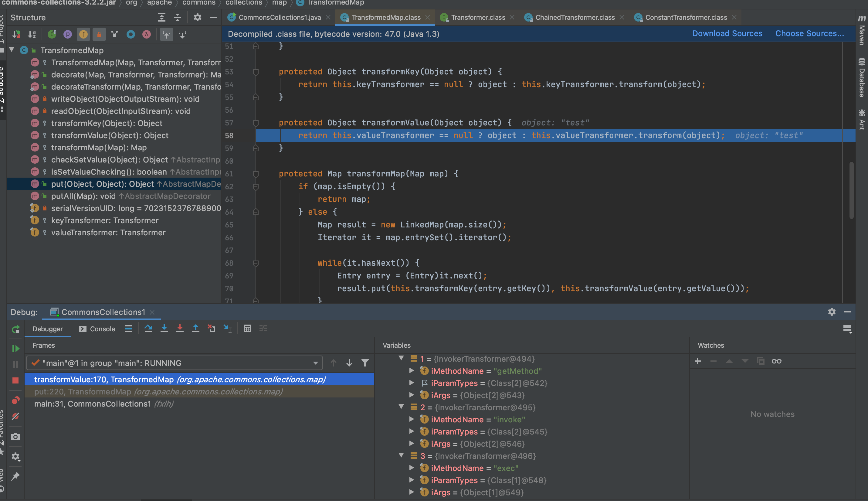The width and height of the screenshot is (868, 501).
Task: Select transformValue(Object) in Structure tree
Action: tap(114, 135)
